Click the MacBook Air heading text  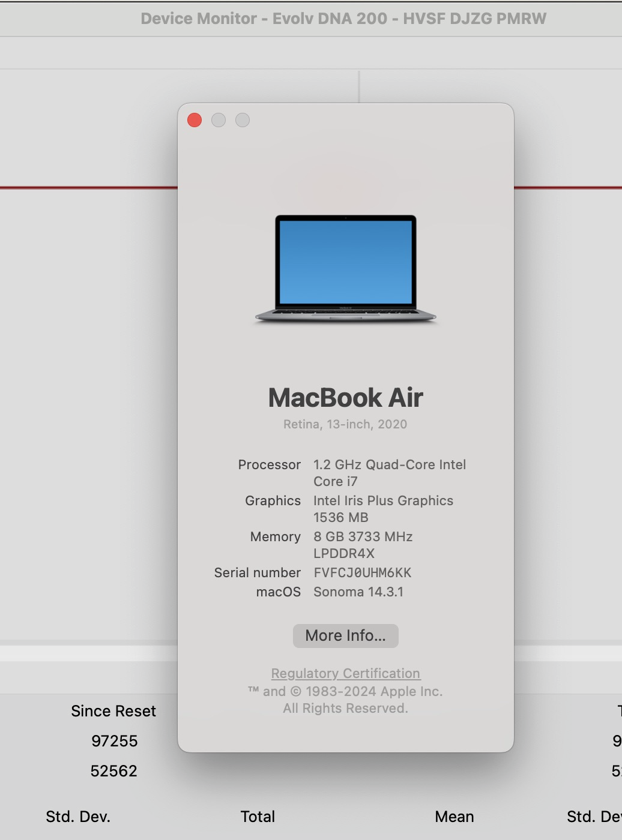point(345,398)
